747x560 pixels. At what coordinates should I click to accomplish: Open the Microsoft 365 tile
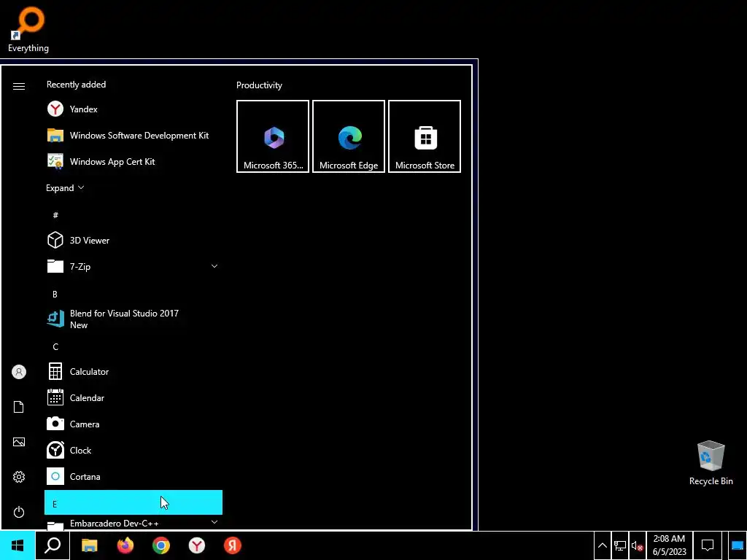(273, 136)
